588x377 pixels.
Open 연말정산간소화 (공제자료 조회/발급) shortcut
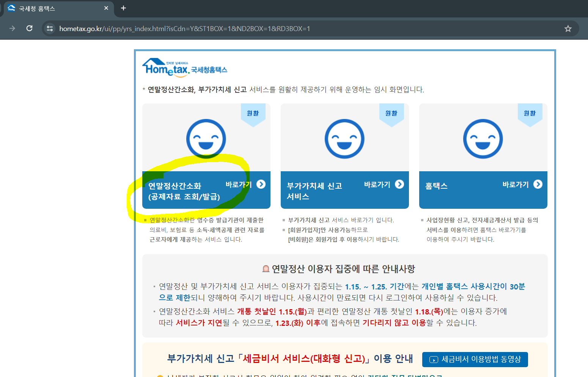[206, 190]
